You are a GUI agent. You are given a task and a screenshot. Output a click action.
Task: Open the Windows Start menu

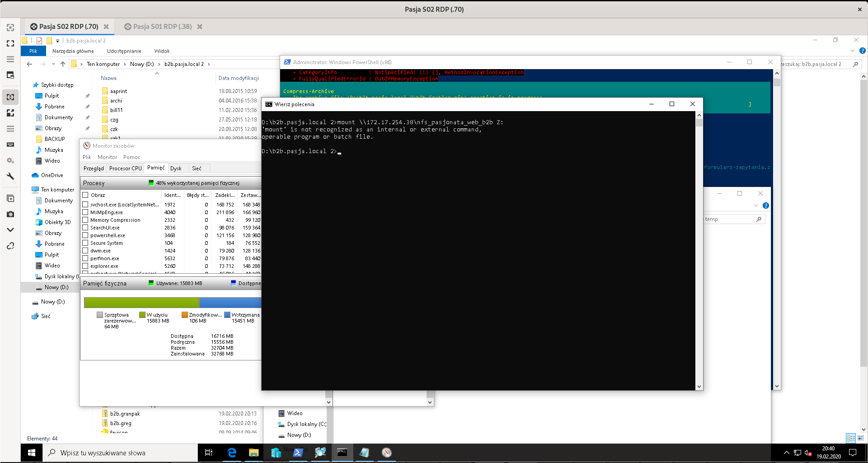click(x=32, y=453)
